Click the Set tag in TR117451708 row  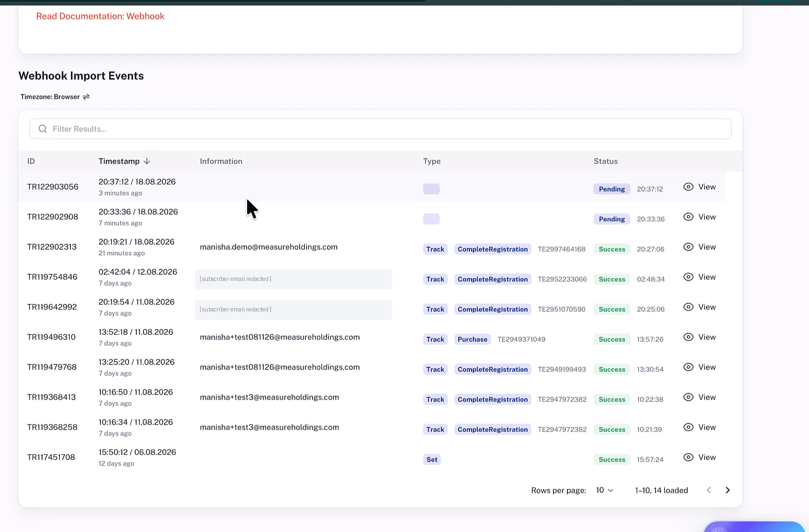click(432, 459)
